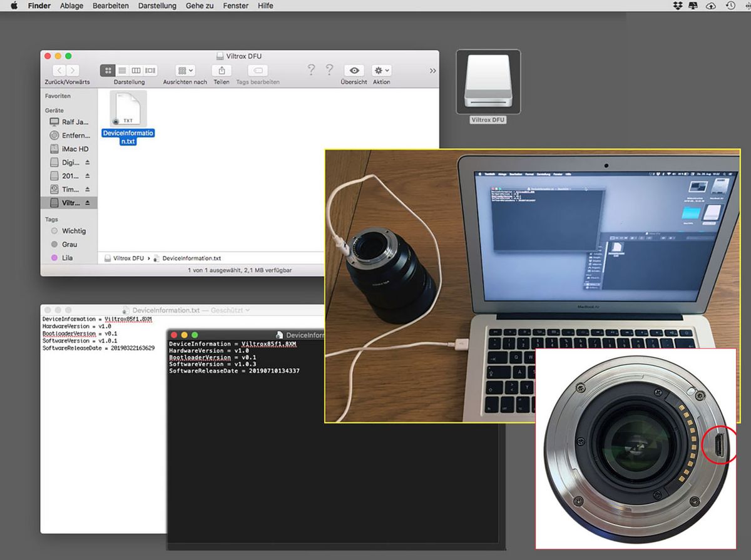Switch Finder to icon view
Image resolution: width=751 pixels, height=560 pixels.
pyautogui.click(x=108, y=71)
